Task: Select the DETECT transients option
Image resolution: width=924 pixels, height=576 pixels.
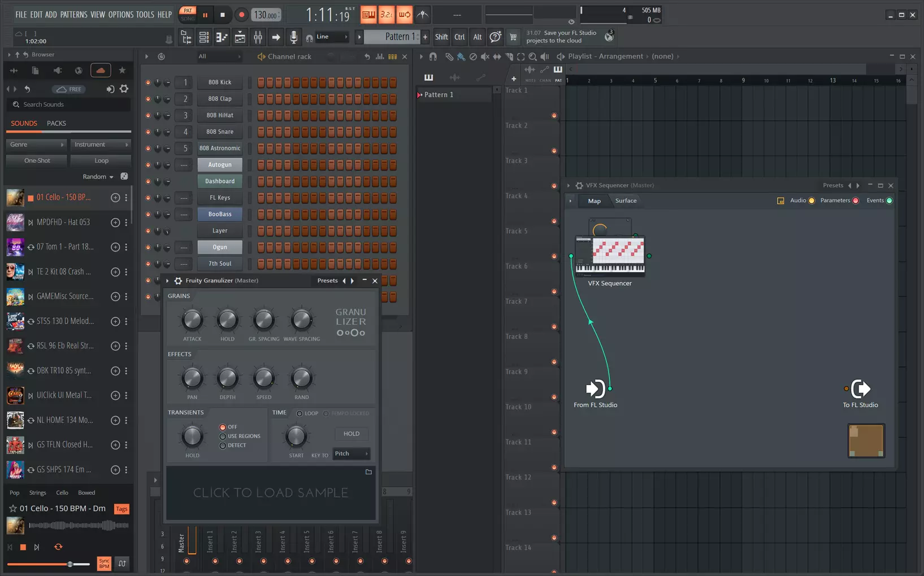Action: click(x=223, y=446)
